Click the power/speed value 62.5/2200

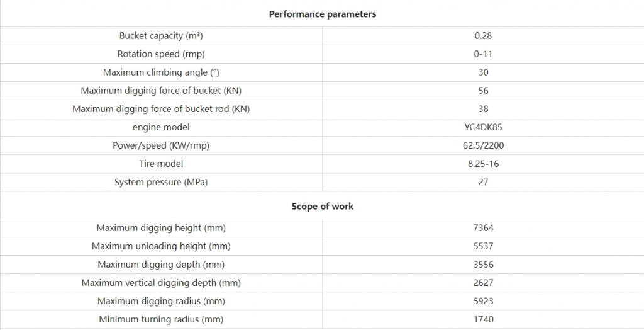[483, 145]
